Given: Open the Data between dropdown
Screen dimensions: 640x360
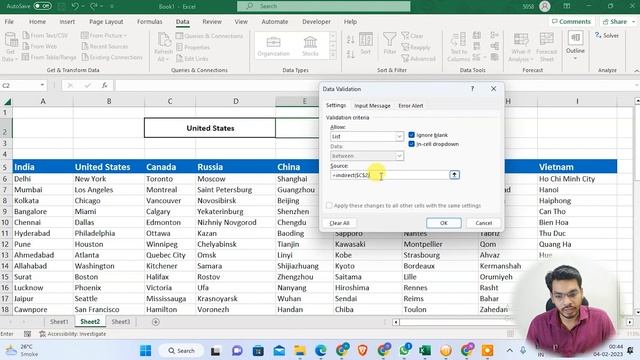Looking at the screenshot, I should click(x=399, y=156).
